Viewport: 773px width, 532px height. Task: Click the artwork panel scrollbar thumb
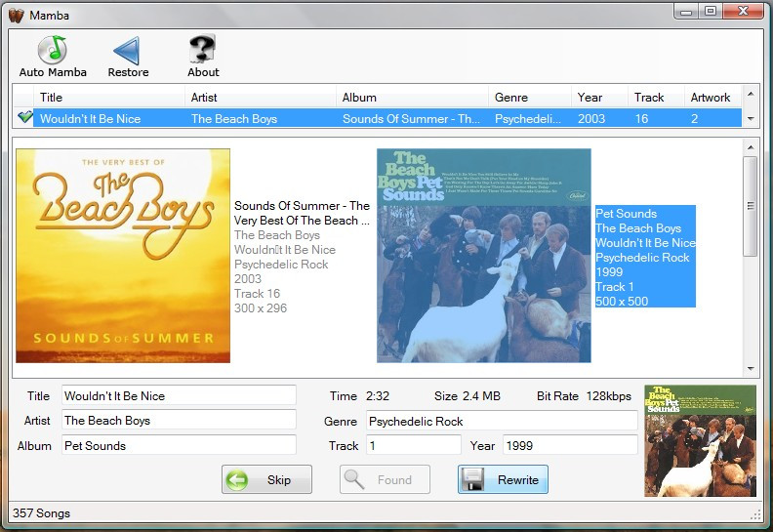751,206
